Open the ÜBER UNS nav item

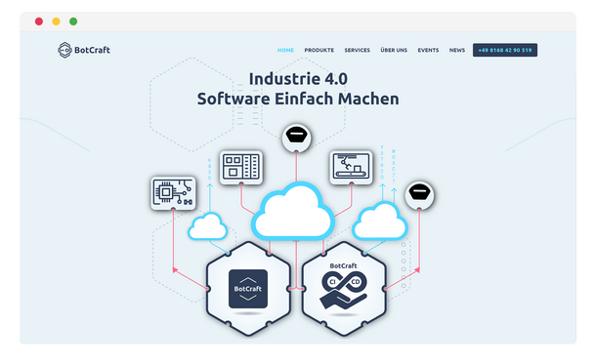[394, 50]
